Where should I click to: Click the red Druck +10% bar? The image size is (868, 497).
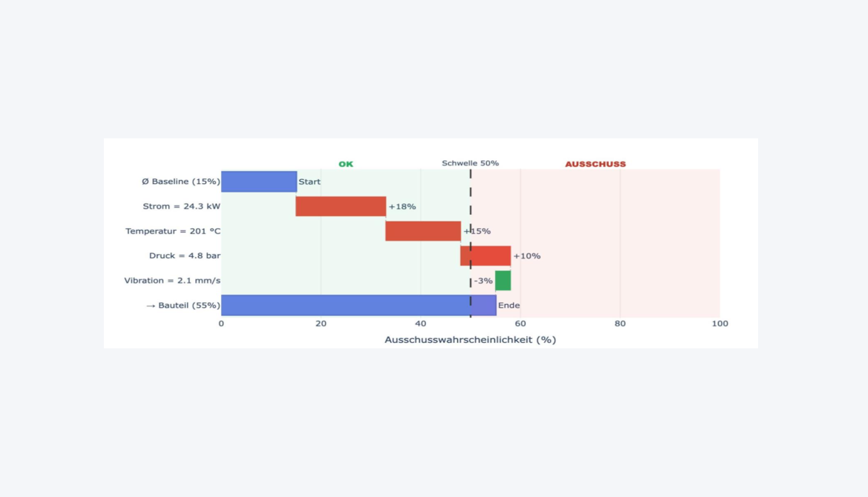[485, 256]
